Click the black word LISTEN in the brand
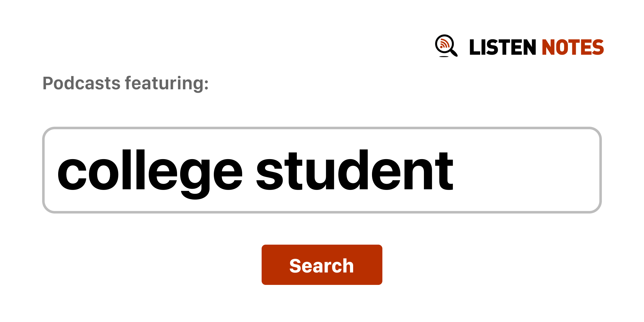The image size is (644, 322). [x=502, y=47]
